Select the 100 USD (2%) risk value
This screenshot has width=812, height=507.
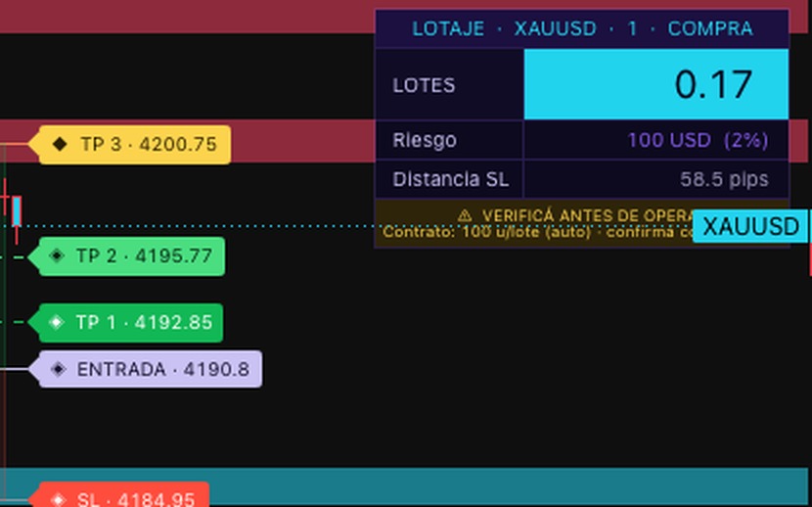pos(698,140)
